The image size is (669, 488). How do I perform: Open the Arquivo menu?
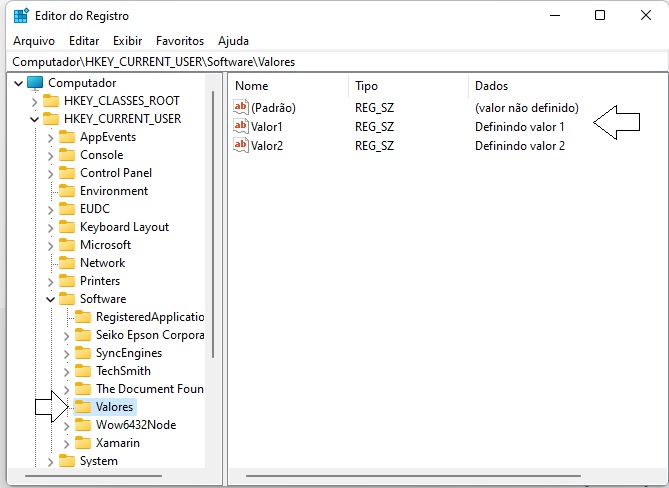point(33,41)
